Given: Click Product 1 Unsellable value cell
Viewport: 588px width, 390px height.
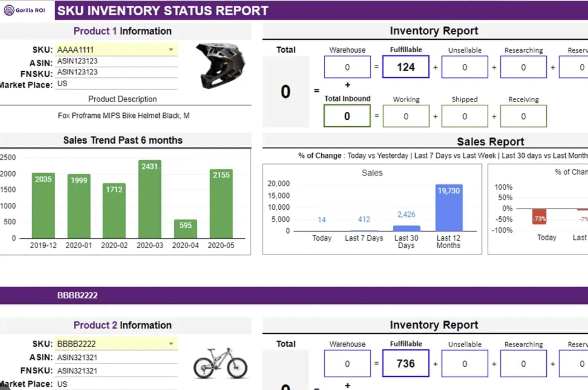Looking at the screenshot, I should [x=465, y=67].
